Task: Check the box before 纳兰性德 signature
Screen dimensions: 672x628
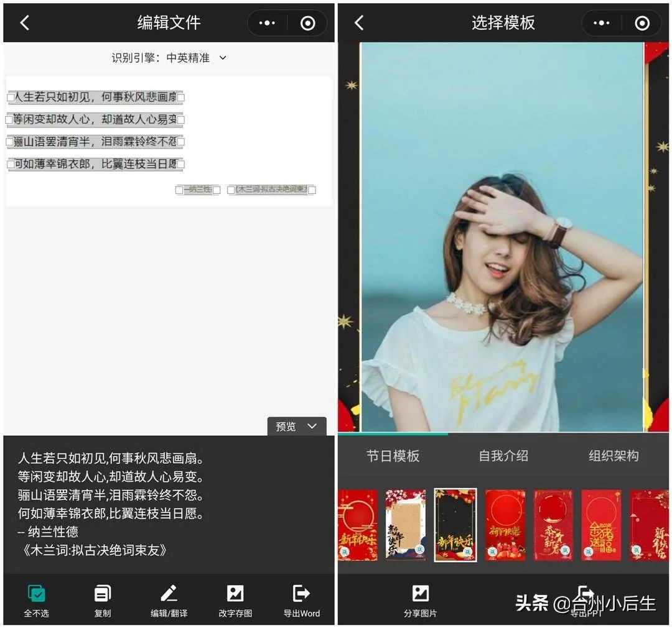Action: 179,190
